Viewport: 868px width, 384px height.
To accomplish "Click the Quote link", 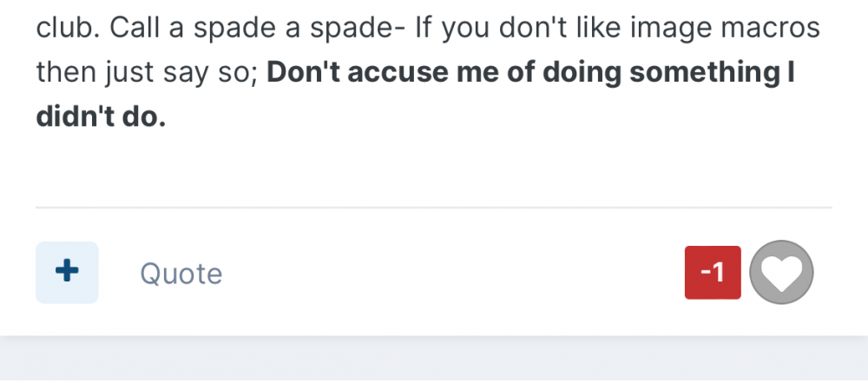I will [x=181, y=275].
